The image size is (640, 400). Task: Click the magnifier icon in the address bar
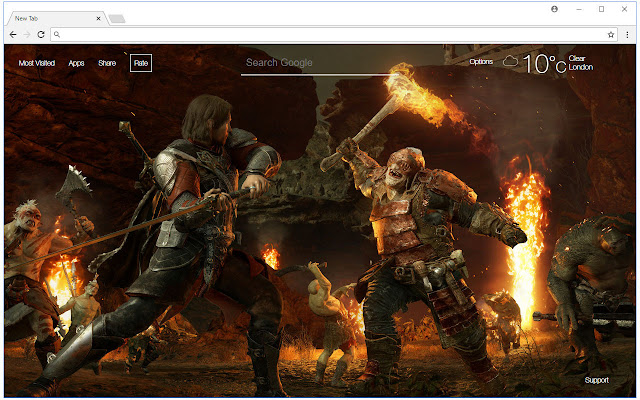click(x=57, y=35)
